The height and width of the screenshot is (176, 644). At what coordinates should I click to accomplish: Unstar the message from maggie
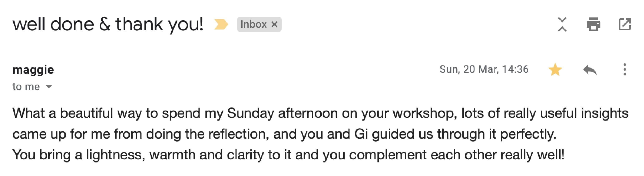[x=555, y=70]
